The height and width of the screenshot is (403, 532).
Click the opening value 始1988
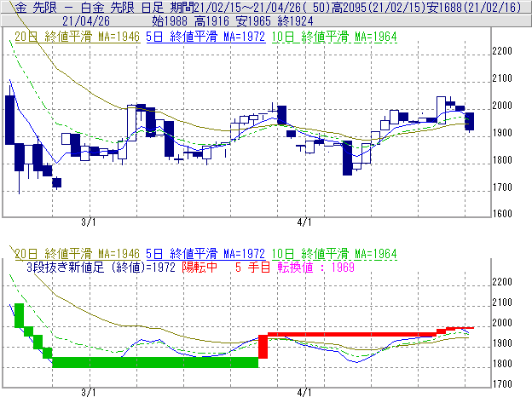pyautogui.click(x=170, y=21)
